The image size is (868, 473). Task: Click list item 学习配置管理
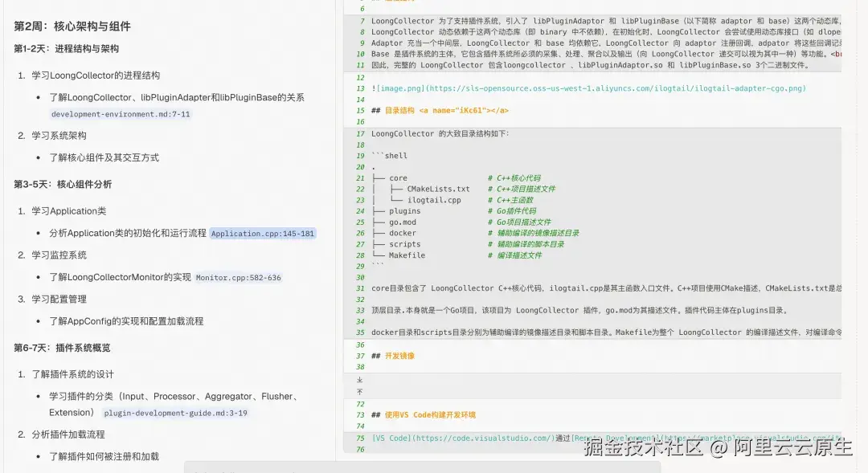coord(59,300)
